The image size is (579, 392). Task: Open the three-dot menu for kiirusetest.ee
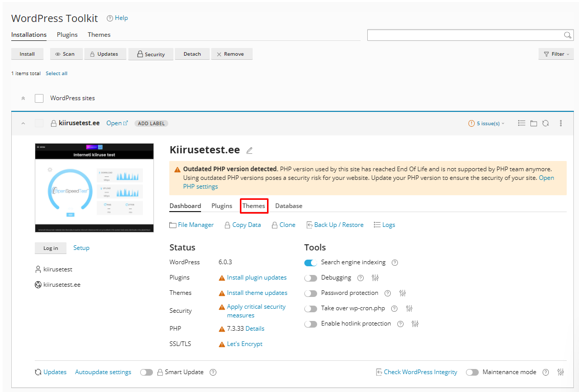(x=561, y=123)
